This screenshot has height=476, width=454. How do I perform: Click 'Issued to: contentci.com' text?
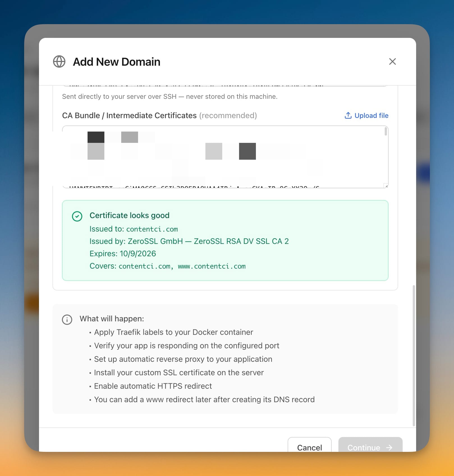[134, 229]
